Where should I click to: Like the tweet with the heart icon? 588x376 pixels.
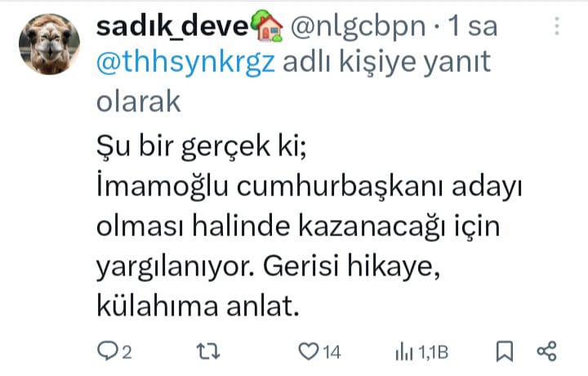[x=307, y=351]
